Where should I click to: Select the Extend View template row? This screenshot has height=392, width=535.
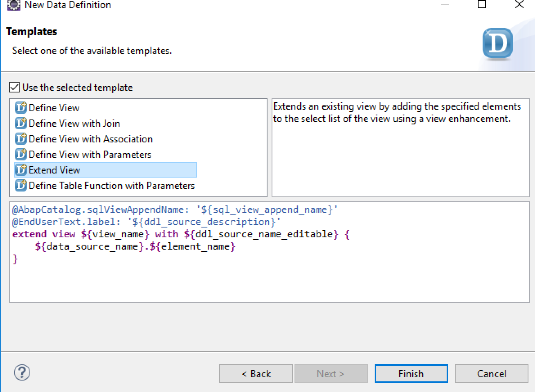pyautogui.click(x=106, y=170)
